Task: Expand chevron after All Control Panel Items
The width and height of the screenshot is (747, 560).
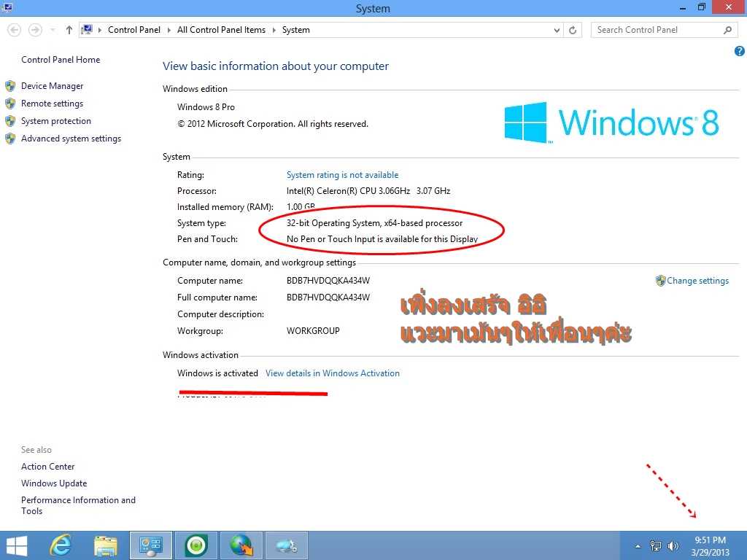Action: (274, 30)
